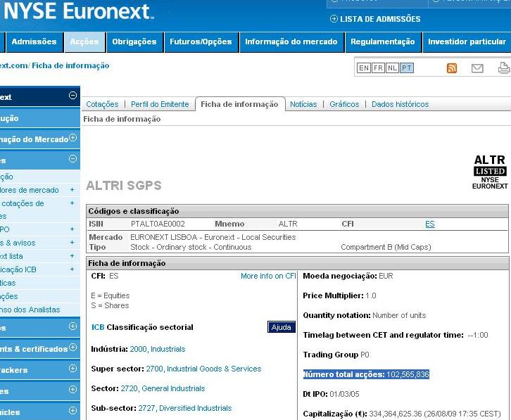Expand the Informação do Mercado sidebar section
The width and height of the screenshot is (511, 420).
click(72, 137)
